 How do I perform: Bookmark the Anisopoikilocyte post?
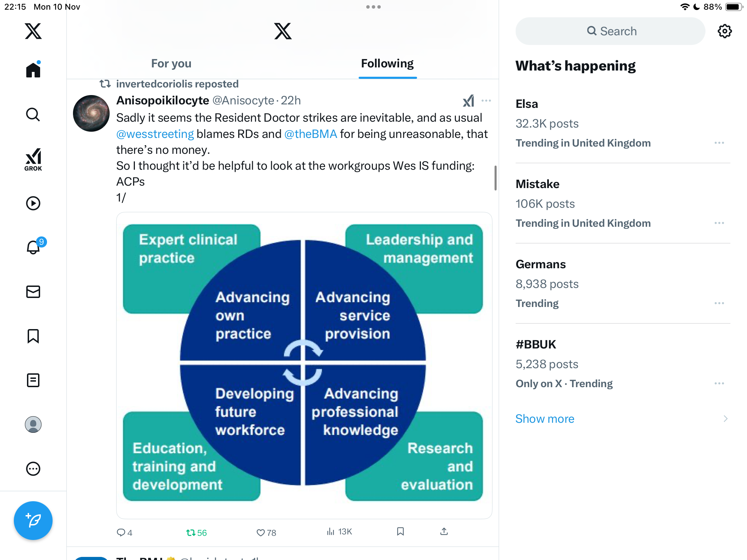[x=400, y=532]
